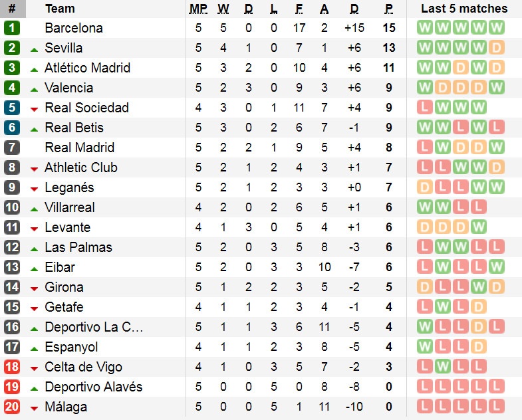Click Sevilla's draw icon in last matches

pyautogui.click(x=496, y=48)
